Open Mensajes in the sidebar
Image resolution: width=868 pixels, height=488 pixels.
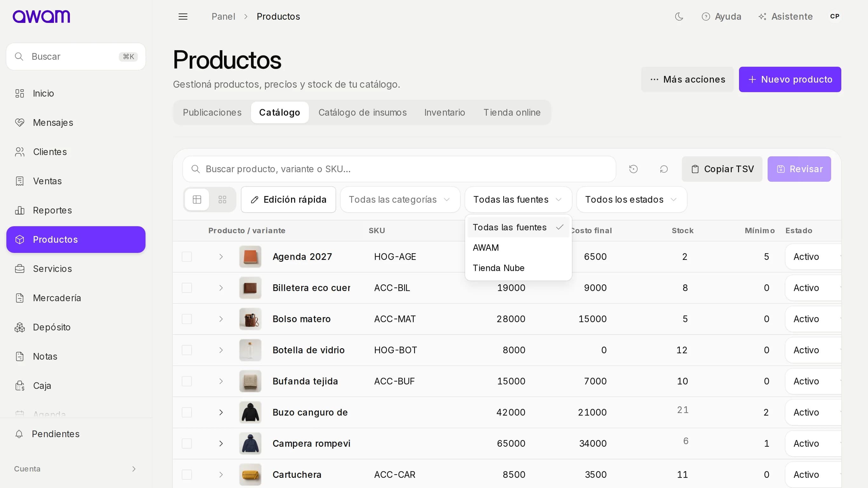pyautogui.click(x=76, y=123)
